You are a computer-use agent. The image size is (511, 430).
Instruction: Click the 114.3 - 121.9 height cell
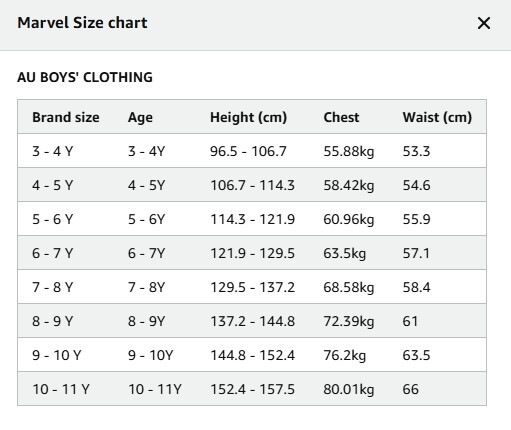(x=253, y=219)
